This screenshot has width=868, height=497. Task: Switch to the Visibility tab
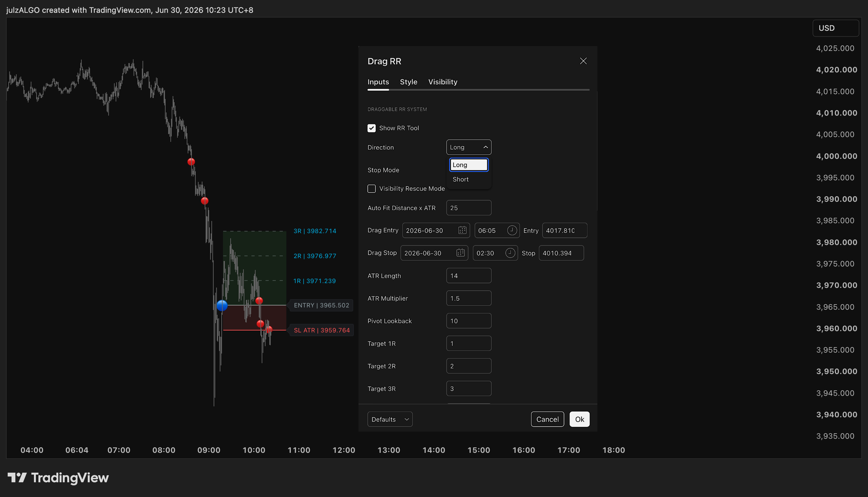tap(442, 82)
